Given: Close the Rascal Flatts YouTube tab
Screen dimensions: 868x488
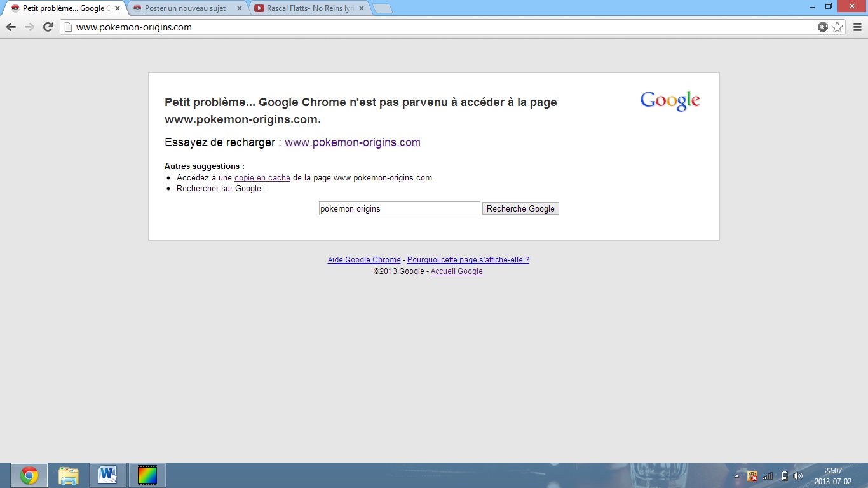Looking at the screenshot, I should pos(362,8).
